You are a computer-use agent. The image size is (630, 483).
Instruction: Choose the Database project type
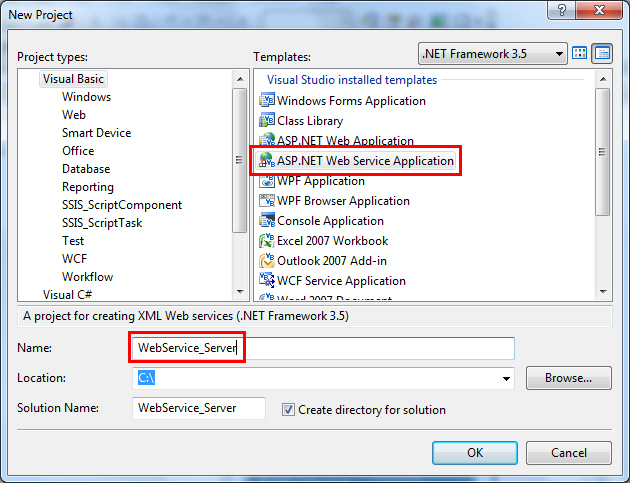pyautogui.click(x=86, y=169)
